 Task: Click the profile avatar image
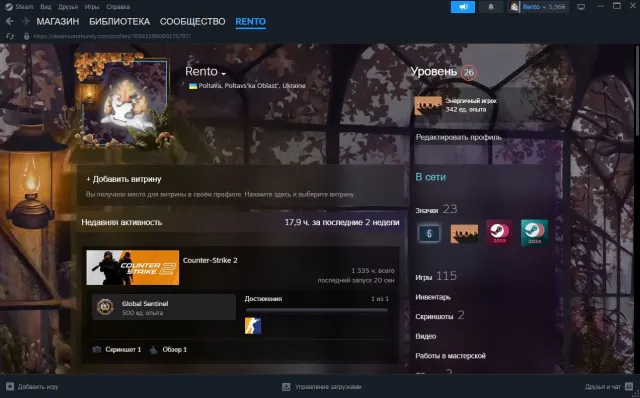tap(125, 101)
